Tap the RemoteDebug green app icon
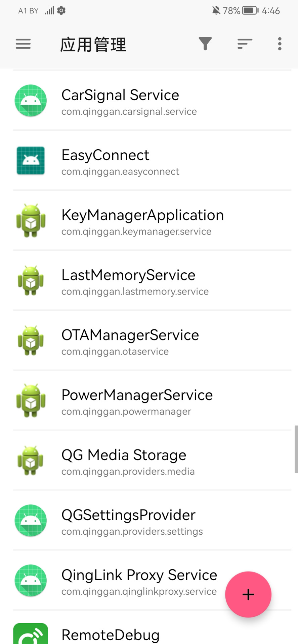This screenshot has height=644, width=298. click(x=31, y=634)
